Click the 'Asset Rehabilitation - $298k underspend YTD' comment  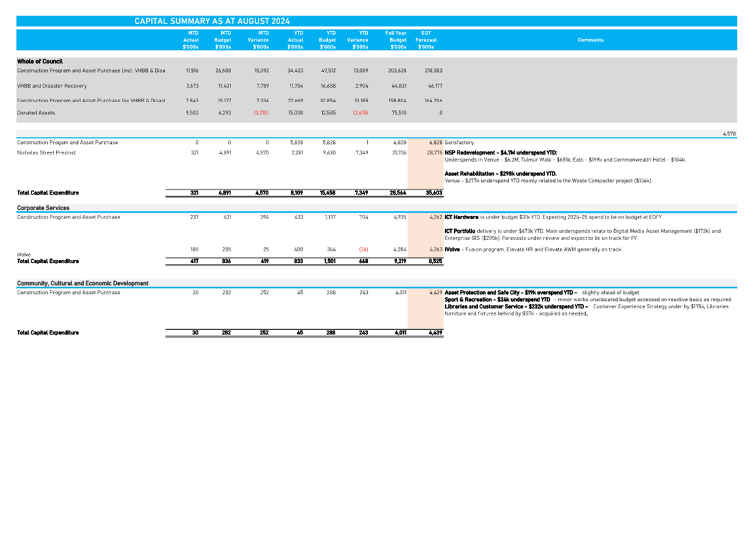click(x=501, y=173)
